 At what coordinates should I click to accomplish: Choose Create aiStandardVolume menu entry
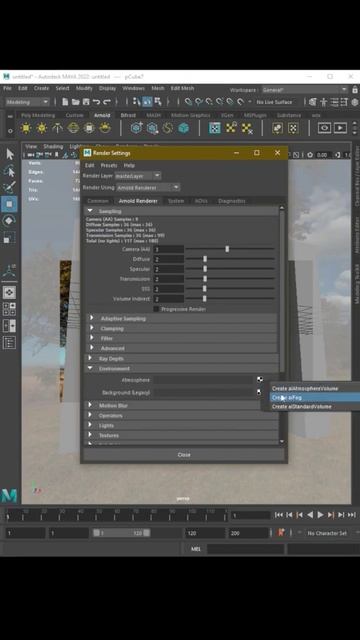(315, 407)
